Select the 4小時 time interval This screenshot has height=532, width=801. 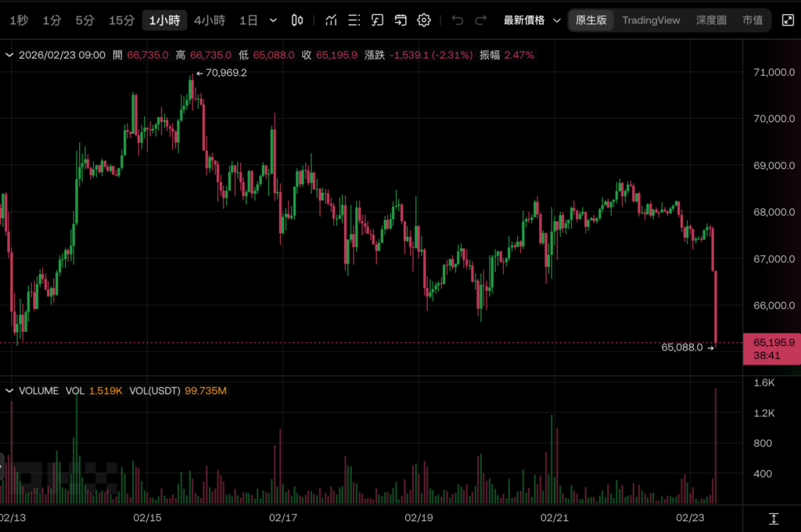point(210,20)
